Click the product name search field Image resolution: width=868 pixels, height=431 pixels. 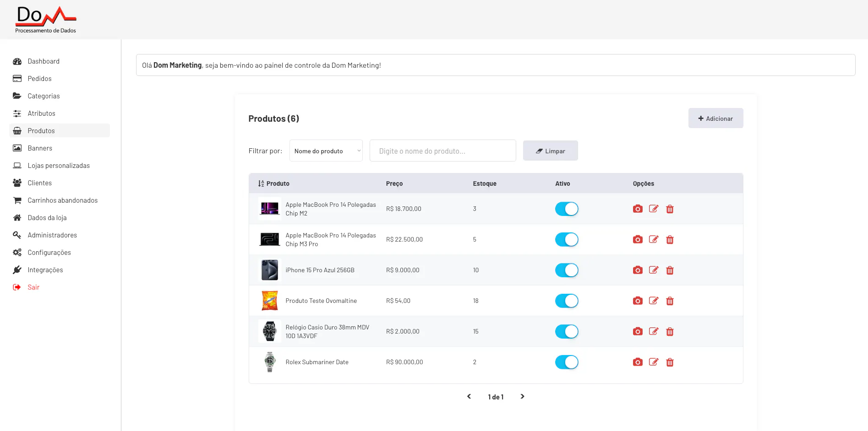tap(442, 151)
